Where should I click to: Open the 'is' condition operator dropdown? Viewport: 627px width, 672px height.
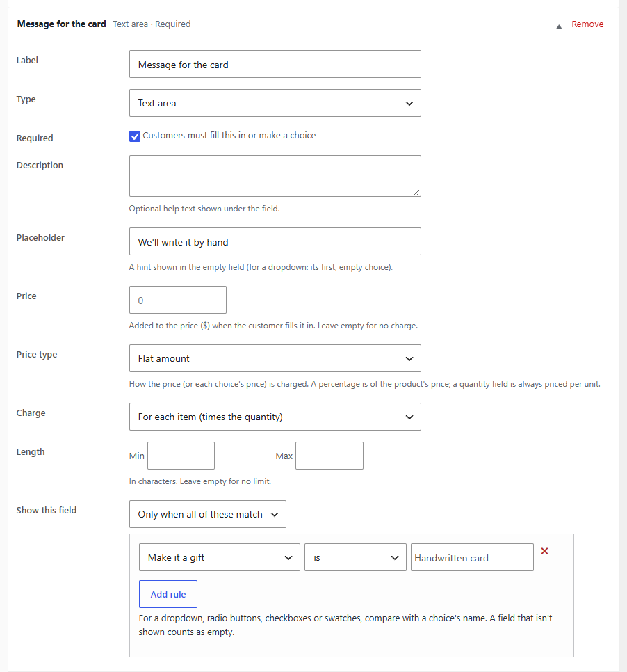(355, 557)
